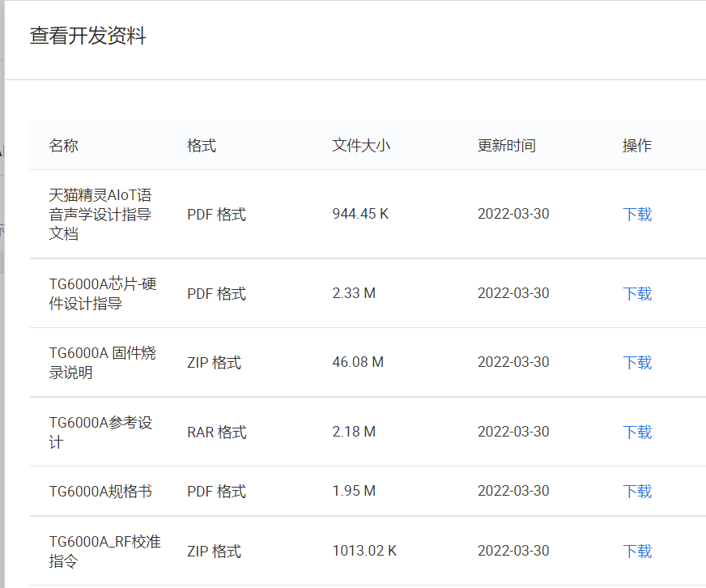
Task: Download TG6000A参考设计 rar
Action: 637,432
